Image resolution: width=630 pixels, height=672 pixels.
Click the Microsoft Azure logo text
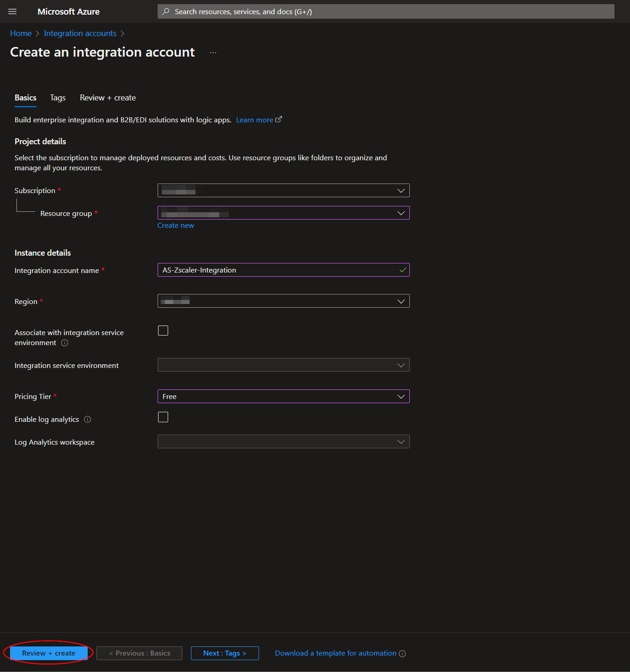pos(69,11)
